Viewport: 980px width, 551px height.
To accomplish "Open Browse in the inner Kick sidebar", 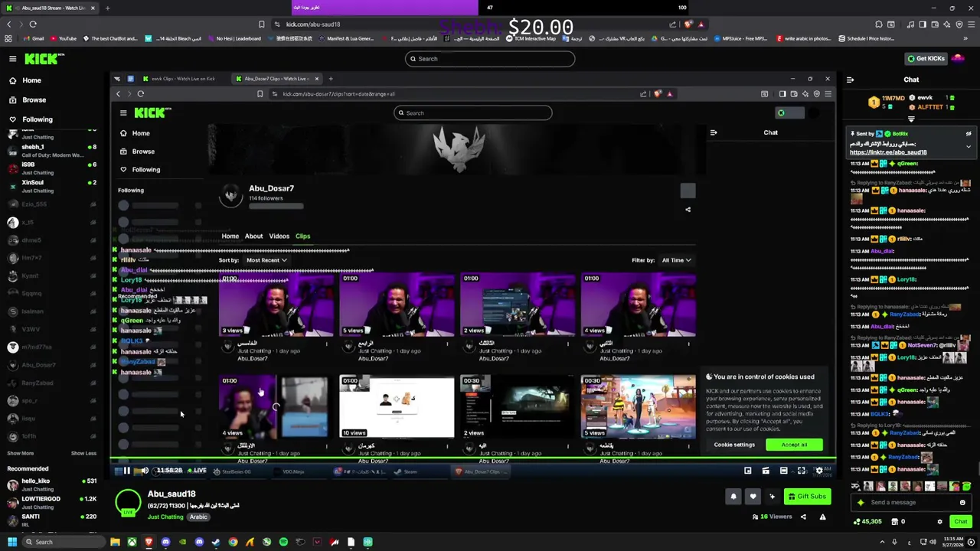I will pyautogui.click(x=137, y=152).
